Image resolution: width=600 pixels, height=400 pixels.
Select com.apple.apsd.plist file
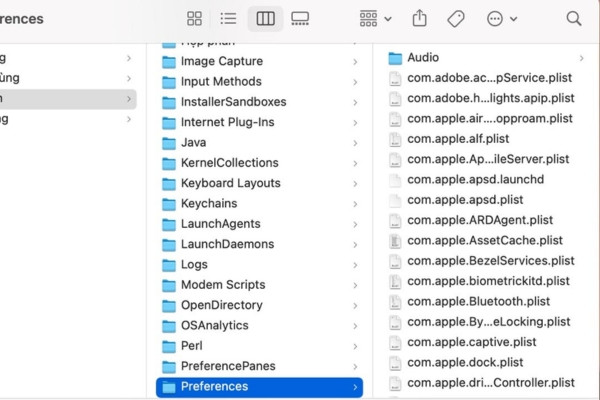point(486,199)
